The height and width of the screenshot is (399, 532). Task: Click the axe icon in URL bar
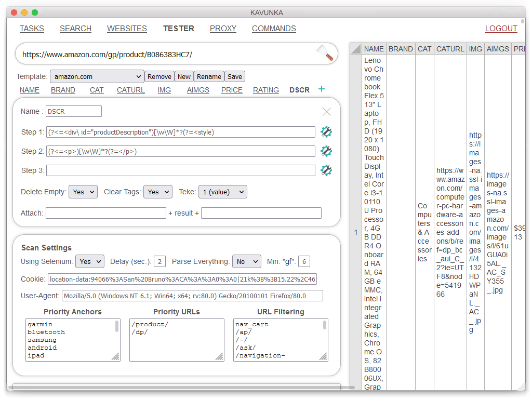click(x=325, y=53)
